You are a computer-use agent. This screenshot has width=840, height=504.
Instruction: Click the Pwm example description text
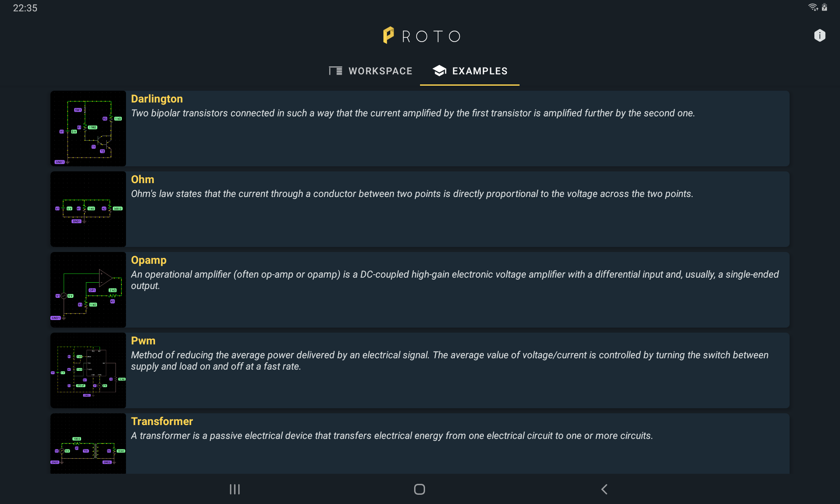(450, 361)
